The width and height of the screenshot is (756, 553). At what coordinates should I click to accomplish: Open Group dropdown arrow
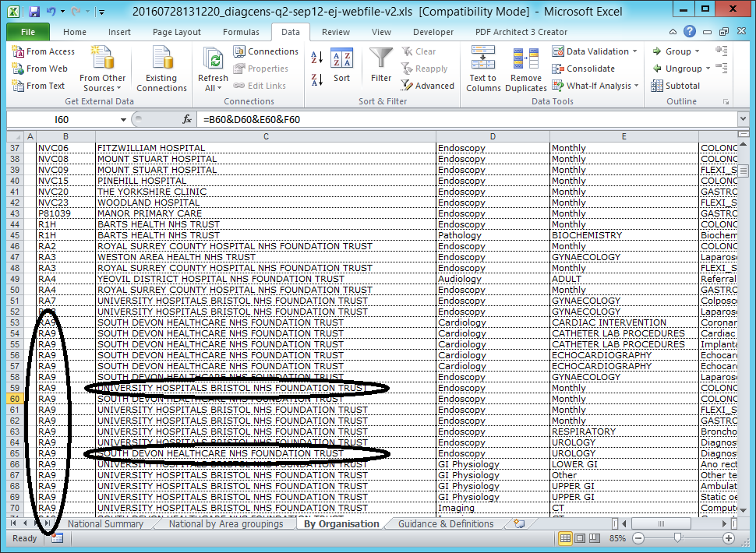tap(698, 51)
